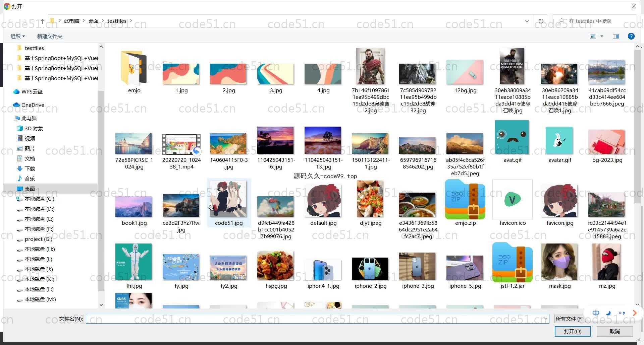Open the emjo folder icon
The width and height of the screenshot is (644, 345).
tap(134, 68)
